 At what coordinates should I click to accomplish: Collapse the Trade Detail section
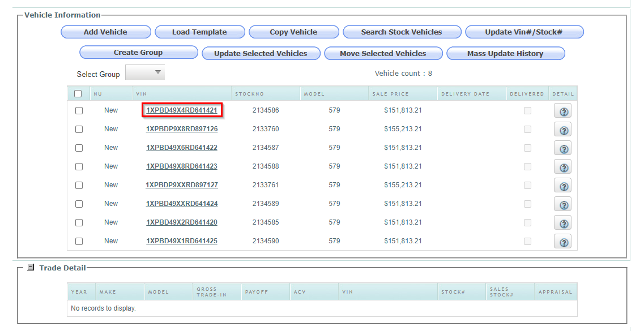(31, 268)
